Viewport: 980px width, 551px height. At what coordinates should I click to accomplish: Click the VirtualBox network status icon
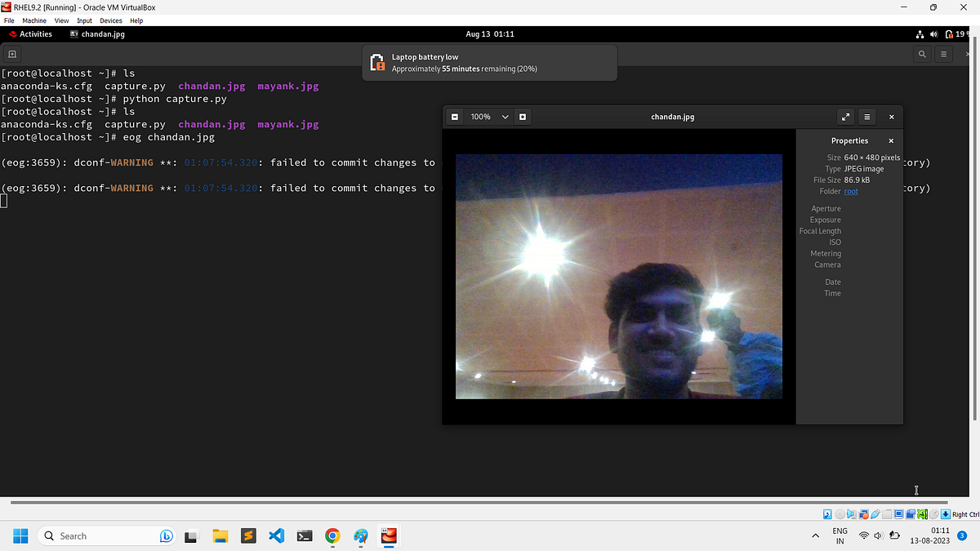coord(863,514)
